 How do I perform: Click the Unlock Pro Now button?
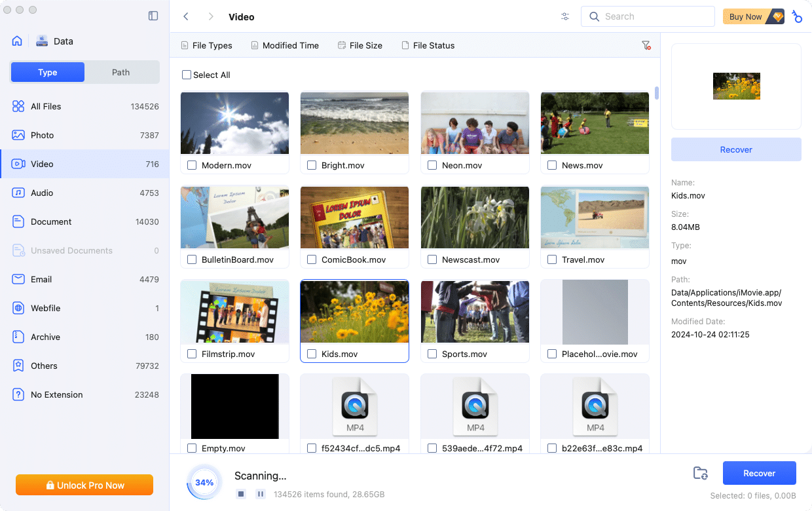(84, 485)
